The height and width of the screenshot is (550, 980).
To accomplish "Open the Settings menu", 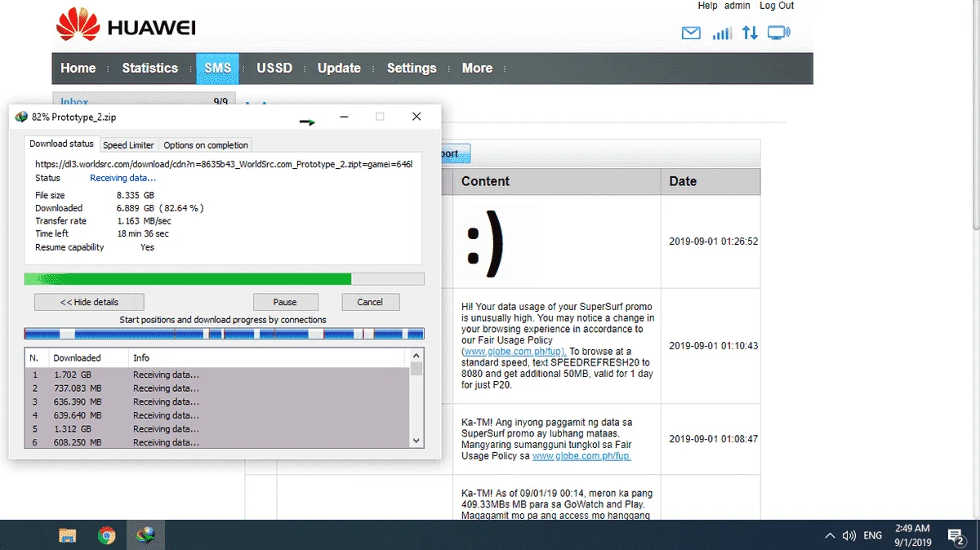I will 412,69.
